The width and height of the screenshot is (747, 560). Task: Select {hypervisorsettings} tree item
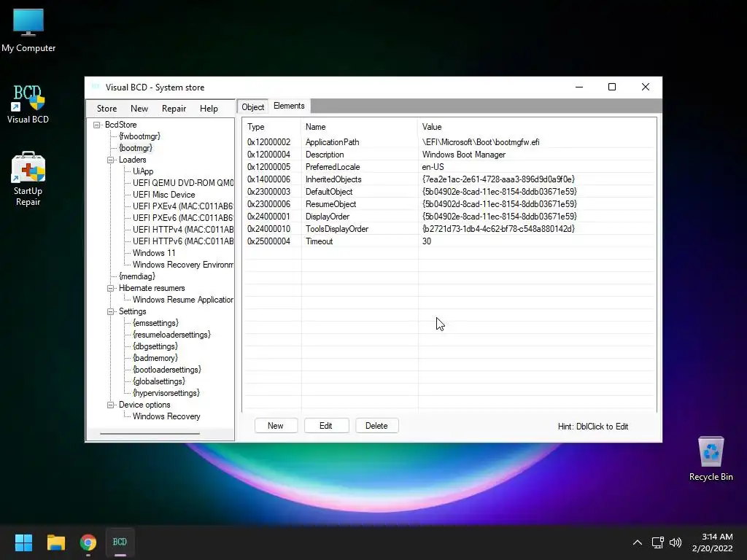coord(166,393)
